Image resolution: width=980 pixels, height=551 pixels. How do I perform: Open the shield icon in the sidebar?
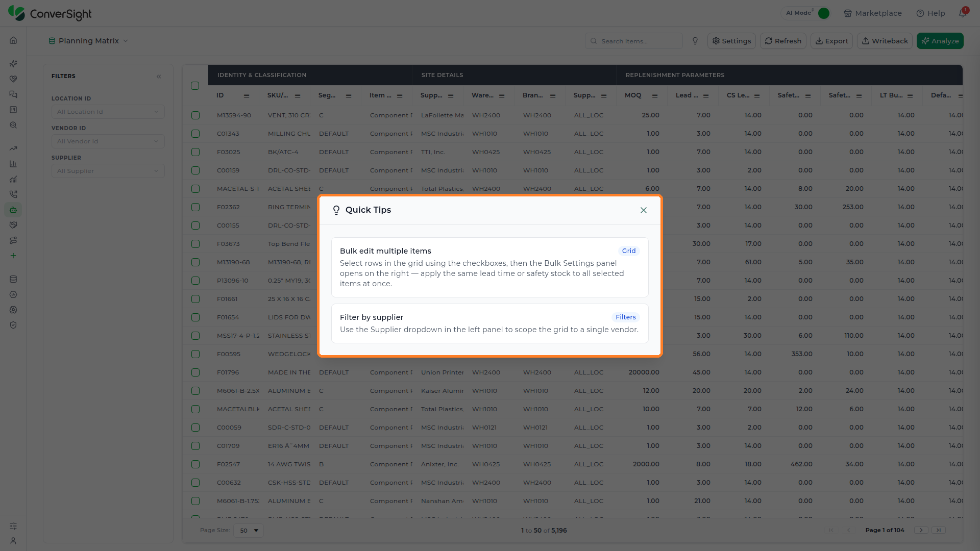13,325
